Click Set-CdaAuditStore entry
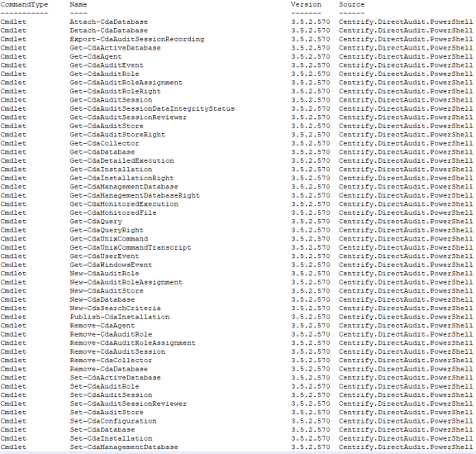The width and height of the screenshot is (476, 454). [107, 413]
